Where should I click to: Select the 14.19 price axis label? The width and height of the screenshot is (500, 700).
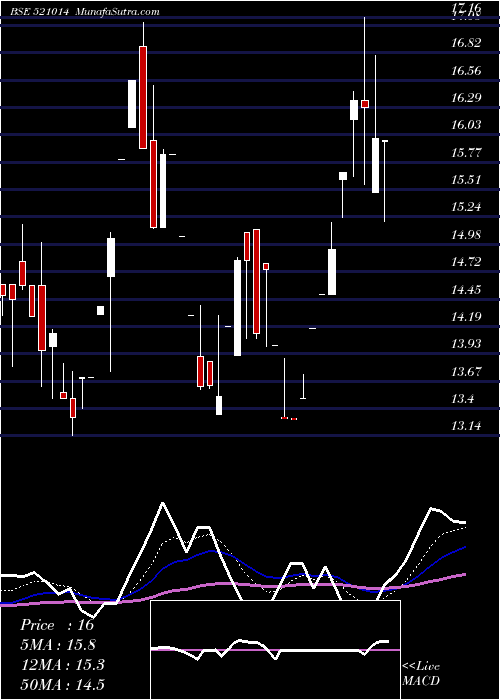(466, 317)
